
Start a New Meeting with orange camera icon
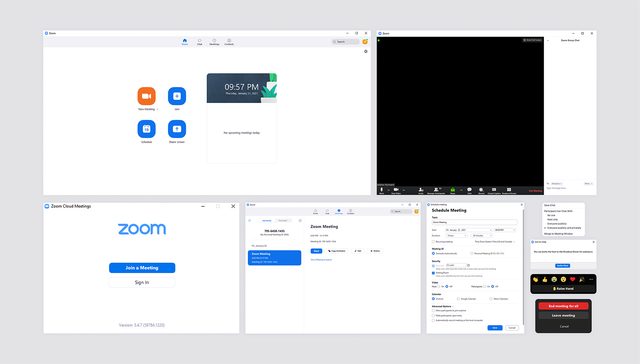147,96
